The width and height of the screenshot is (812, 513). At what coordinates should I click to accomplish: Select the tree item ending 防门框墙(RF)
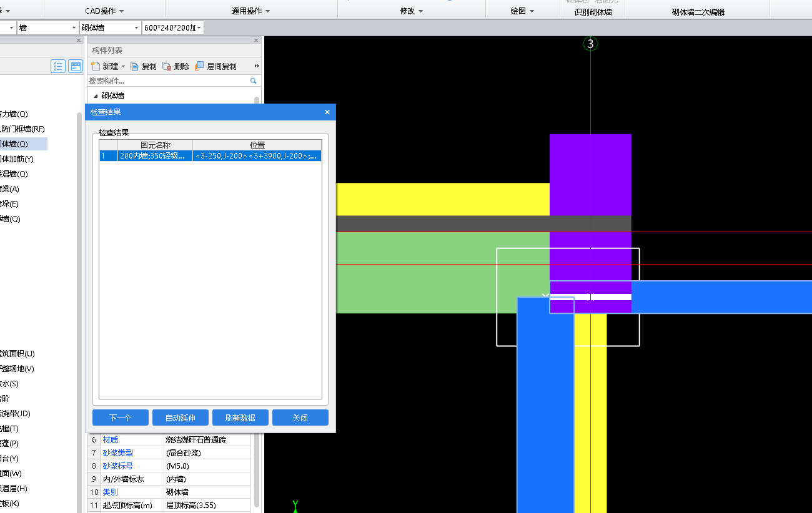[x=22, y=129]
